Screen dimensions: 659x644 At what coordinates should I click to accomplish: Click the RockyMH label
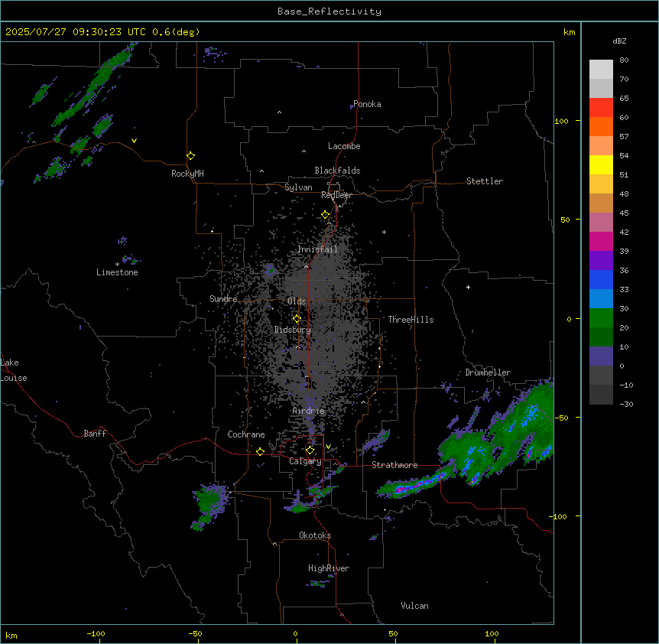pos(187,174)
